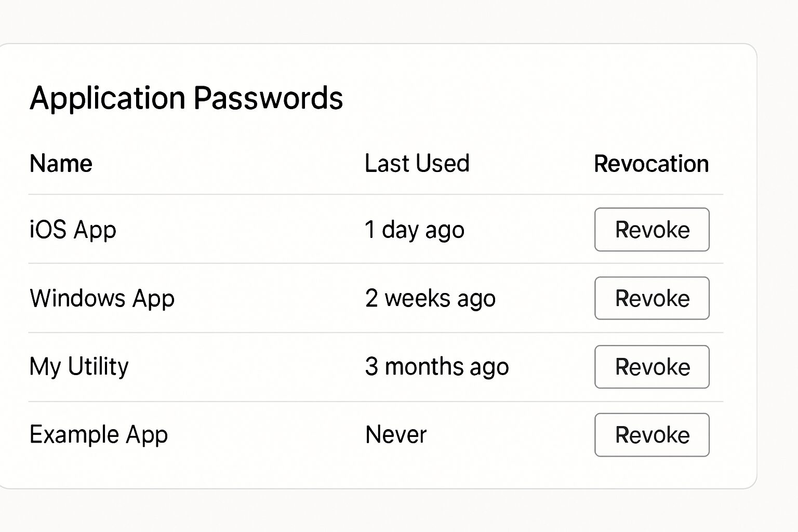Click the 'Never' last used value
This screenshot has width=798, height=532.
pos(395,434)
